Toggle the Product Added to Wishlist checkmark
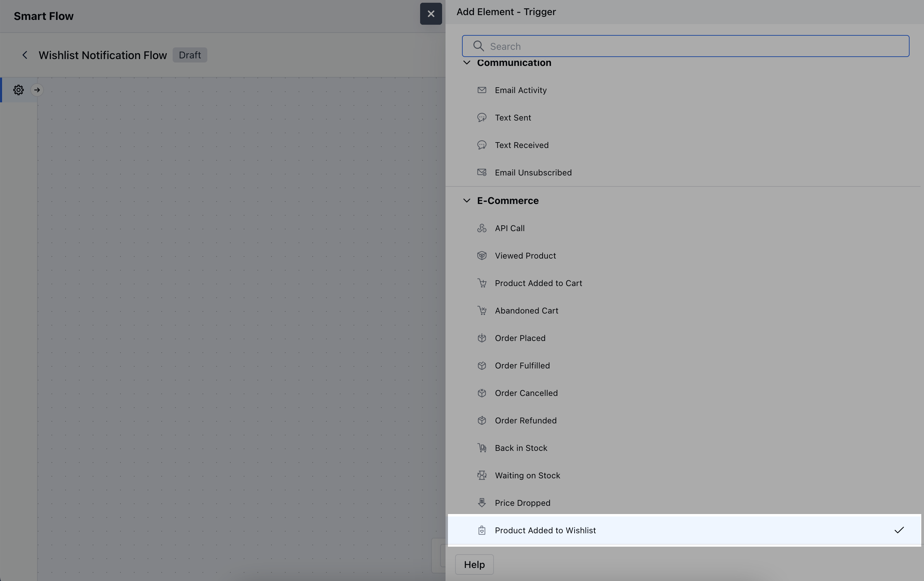This screenshot has height=581, width=924. pyautogui.click(x=899, y=530)
